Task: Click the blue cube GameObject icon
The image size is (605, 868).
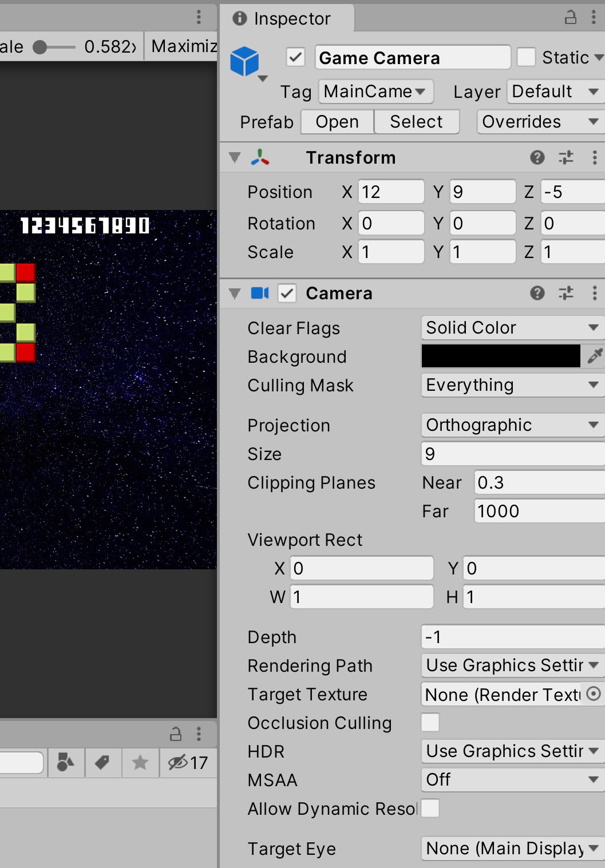Action: click(244, 61)
